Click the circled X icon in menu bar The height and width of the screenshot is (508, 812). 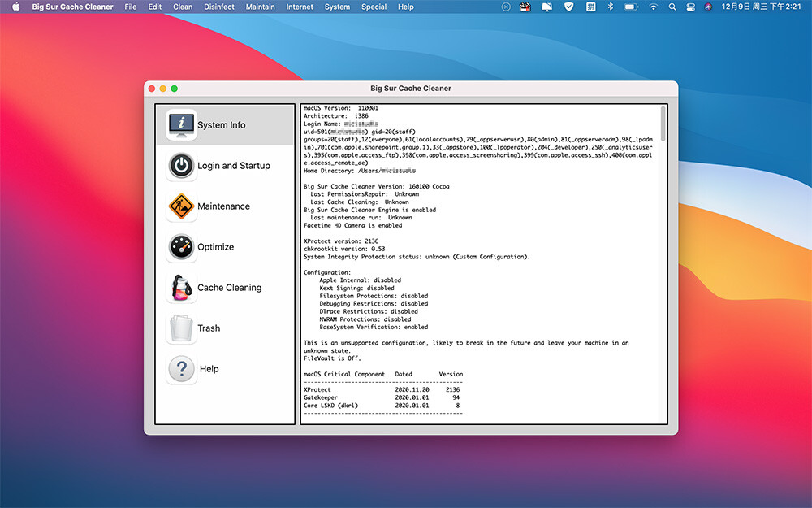[506, 7]
